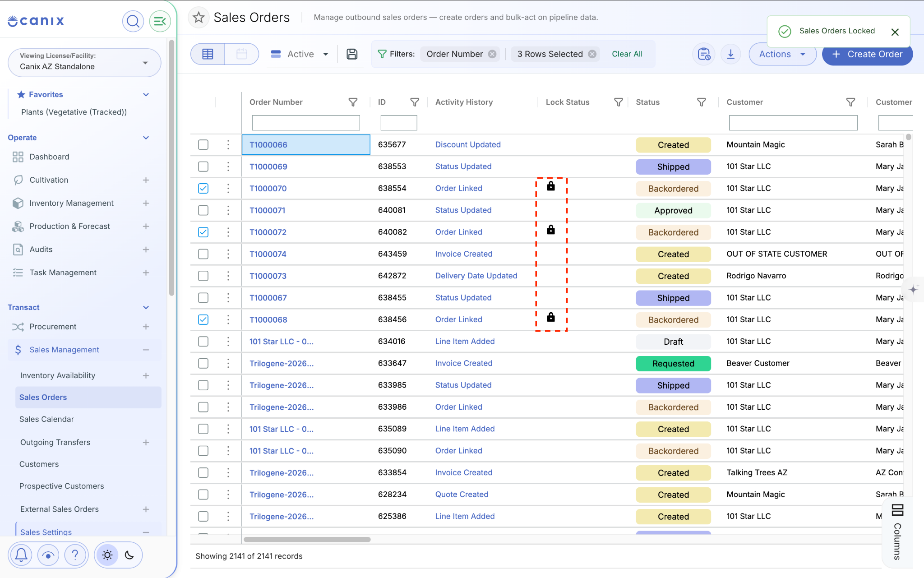Screen dimensions: 924x578
Task: Favorite the Sales Orders page with the star icon
Action: pos(199,18)
